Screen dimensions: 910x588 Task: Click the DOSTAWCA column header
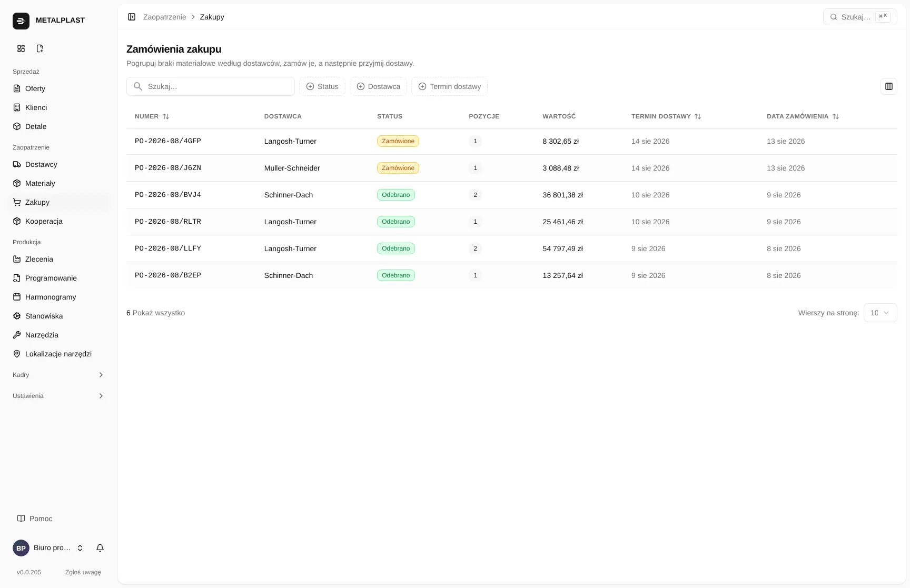tap(283, 116)
